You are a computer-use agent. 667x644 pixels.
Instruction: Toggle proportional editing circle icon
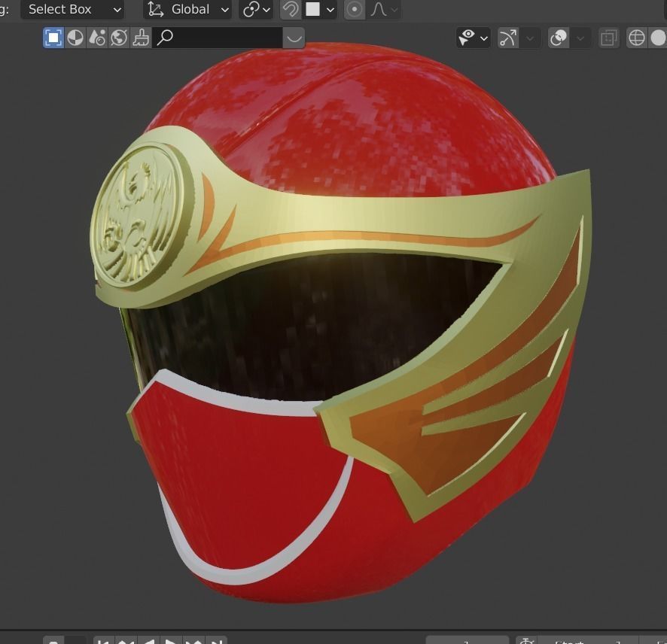tap(355, 9)
